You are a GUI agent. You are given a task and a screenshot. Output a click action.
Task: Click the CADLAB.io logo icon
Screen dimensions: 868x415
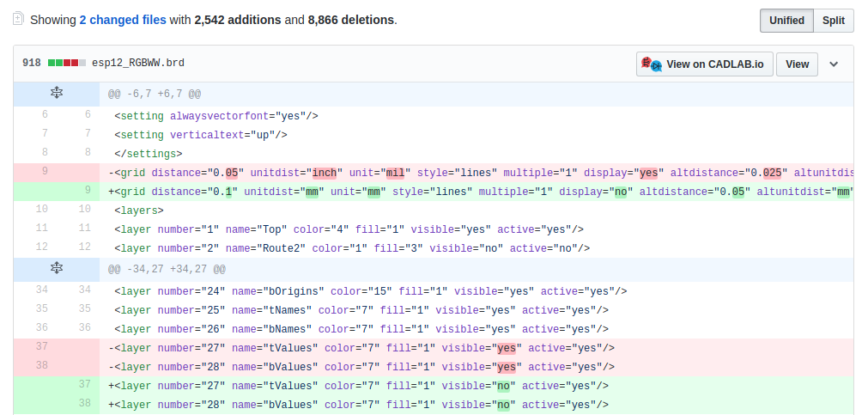tap(652, 64)
